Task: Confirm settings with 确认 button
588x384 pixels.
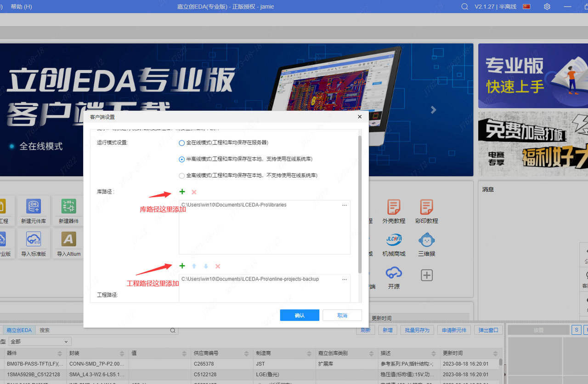Action: click(x=300, y=315)
